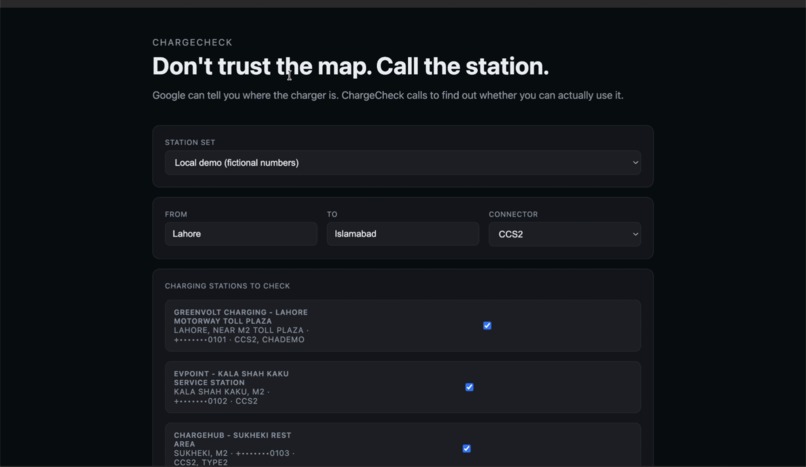Open the Connector CCS2 dropdown
Image resolution: width=806 pixels, height=467 pixels.
564,234
